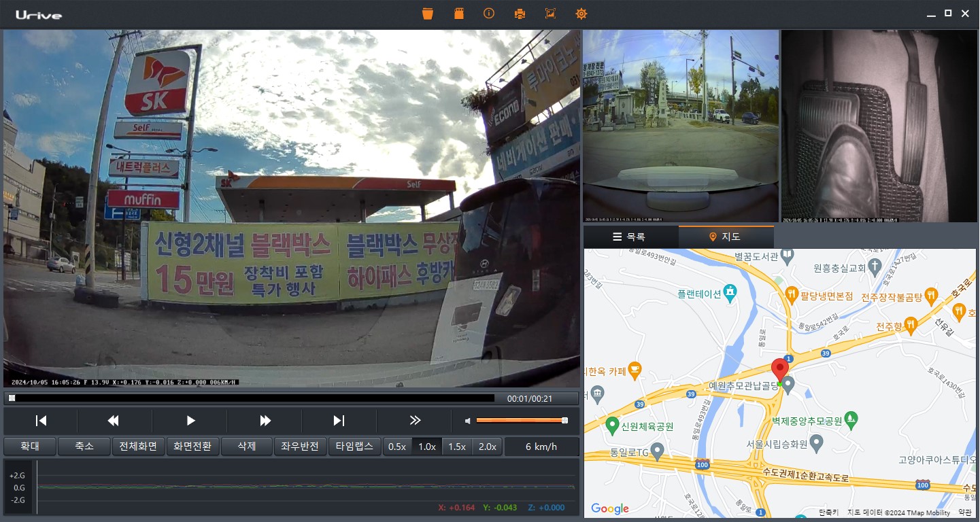The width and height of the screenshot is (980, 522).
Task: Switch to the 지도 map tab
Action: pos(726,237)
